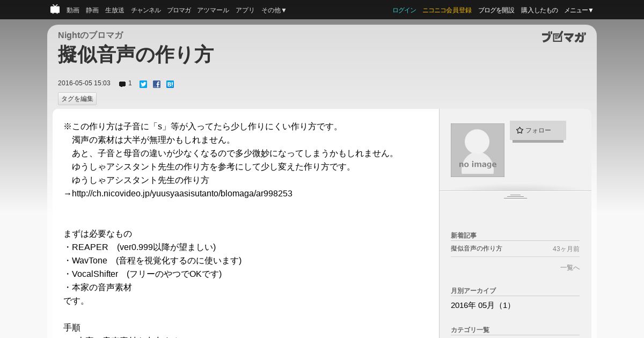Click the カテゴリ一覧 heading

coord(470,330)
